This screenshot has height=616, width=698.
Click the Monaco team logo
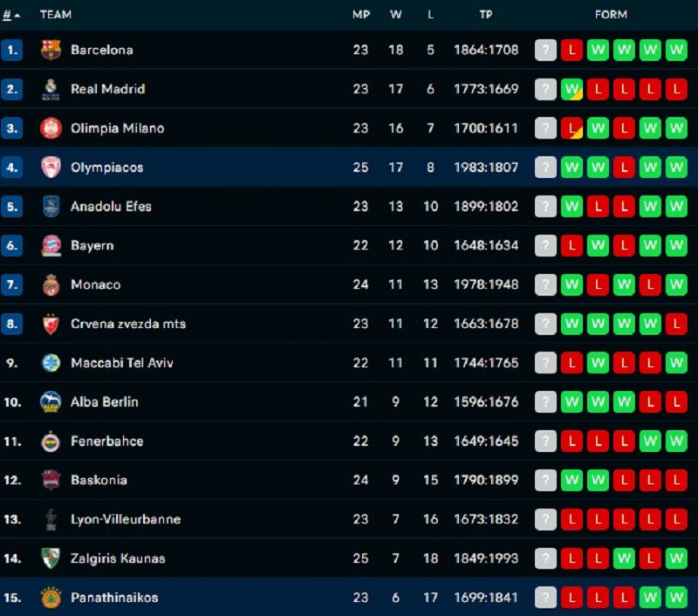click(51, 285)
